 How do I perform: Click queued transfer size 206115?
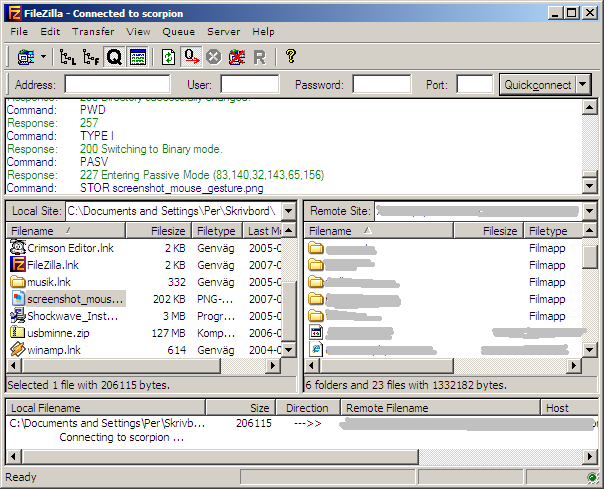point(254,423)
